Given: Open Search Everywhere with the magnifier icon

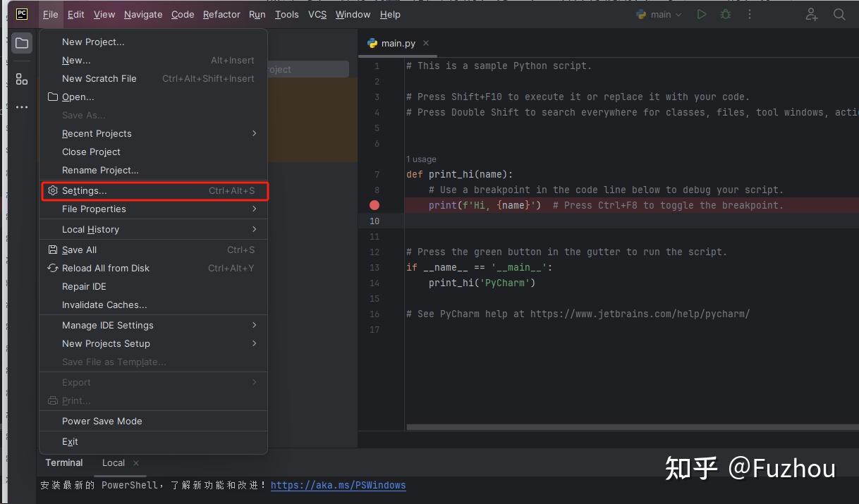Looking at the screenshot, I should pyautogui.click(x=839, y=14).
